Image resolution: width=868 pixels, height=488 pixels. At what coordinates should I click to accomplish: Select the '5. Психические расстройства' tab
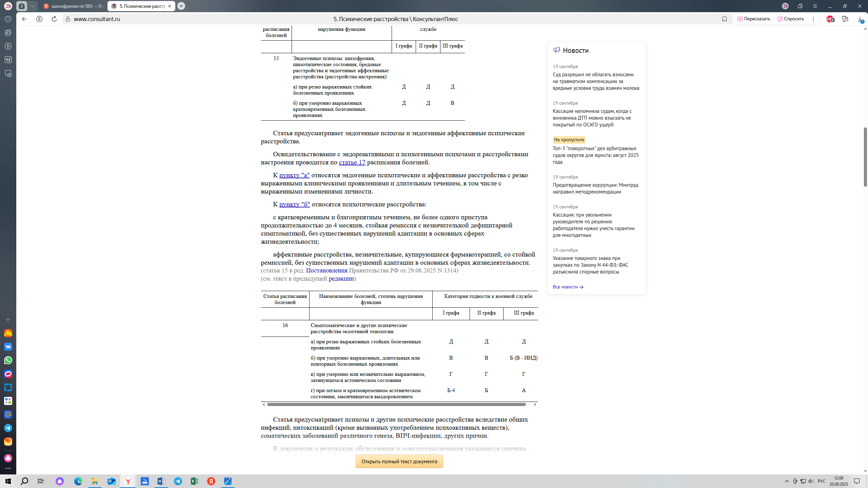tap(138, 6)
